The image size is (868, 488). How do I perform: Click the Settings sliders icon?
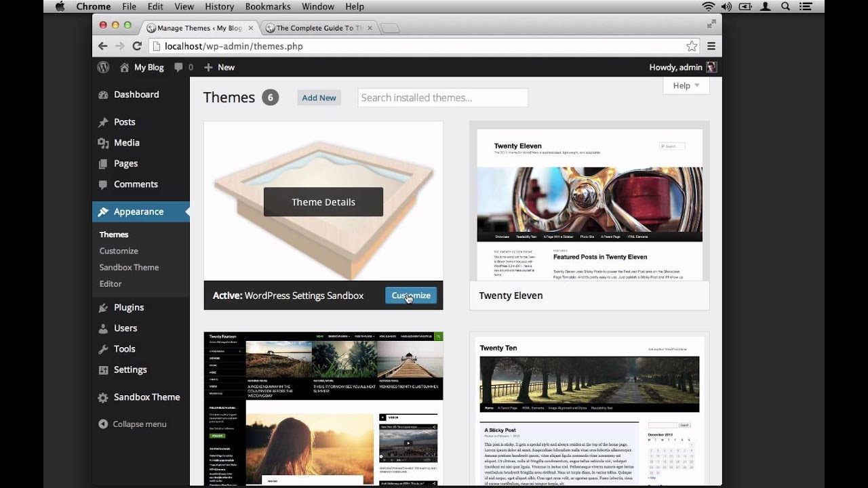coord(103,370)
